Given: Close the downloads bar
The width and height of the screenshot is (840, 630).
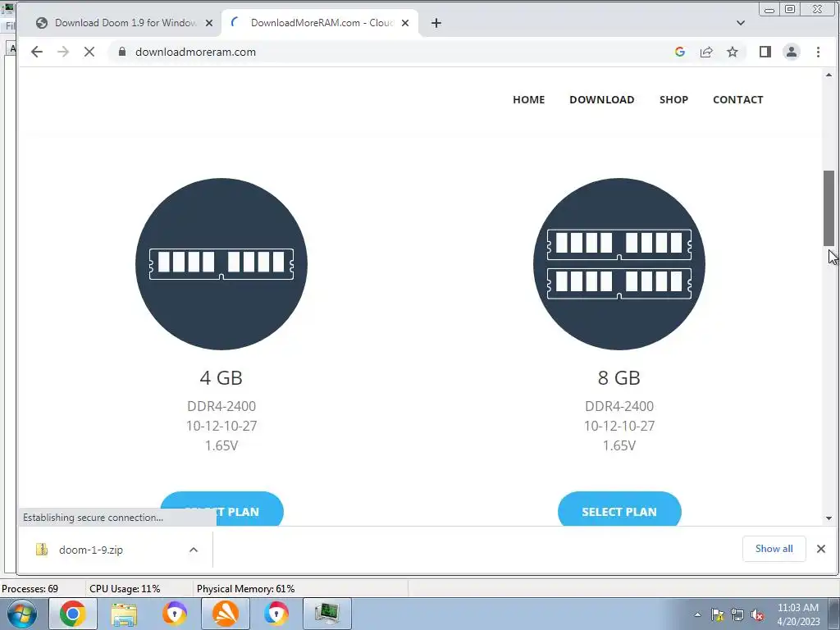Looking at the screenshot, I should click(820, 549).
